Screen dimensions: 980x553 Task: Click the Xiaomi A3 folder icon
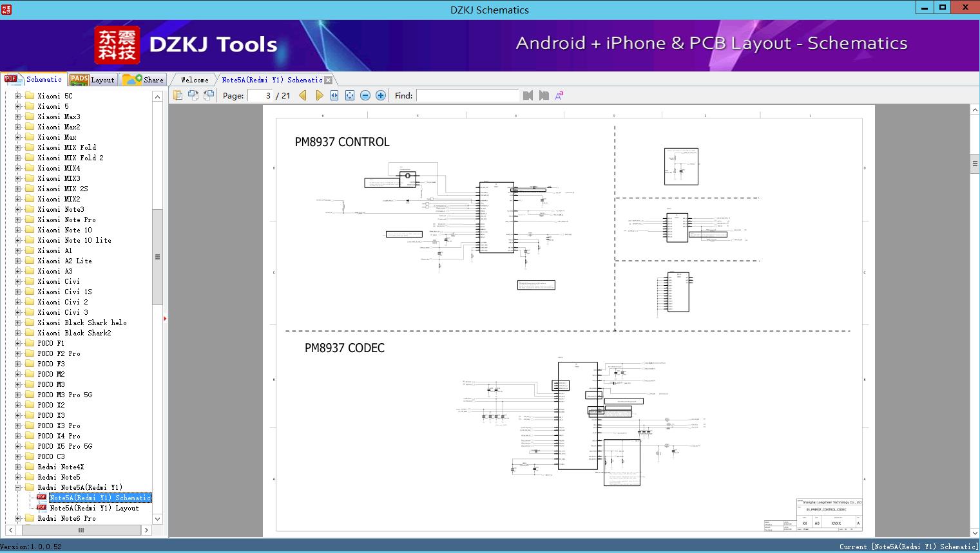click(x=29, y=271)
